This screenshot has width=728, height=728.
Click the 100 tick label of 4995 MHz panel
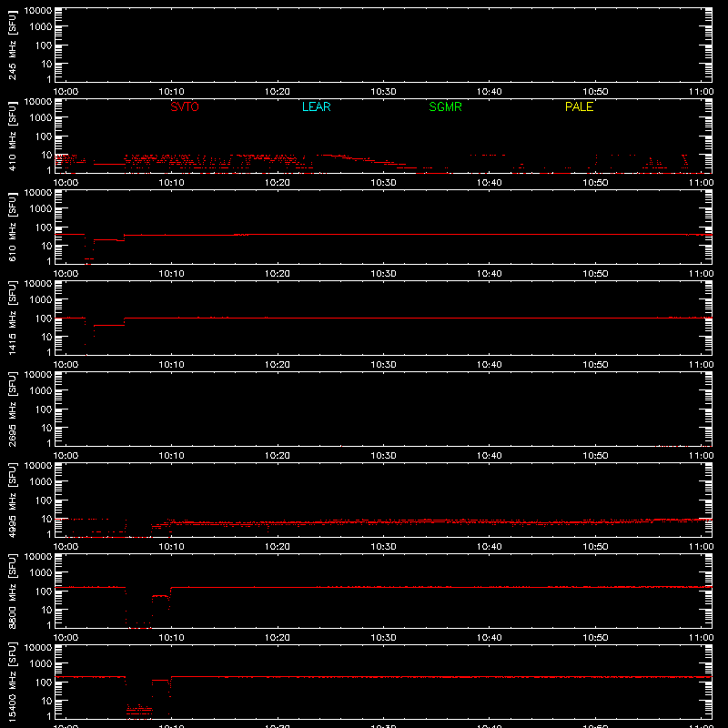(x=44, y=500)
